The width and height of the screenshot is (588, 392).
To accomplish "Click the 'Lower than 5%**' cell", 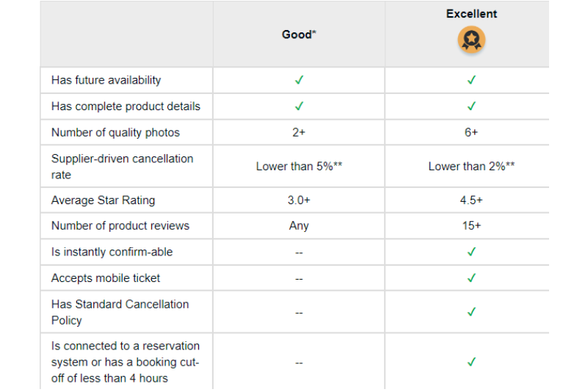I will click(299, 166).
